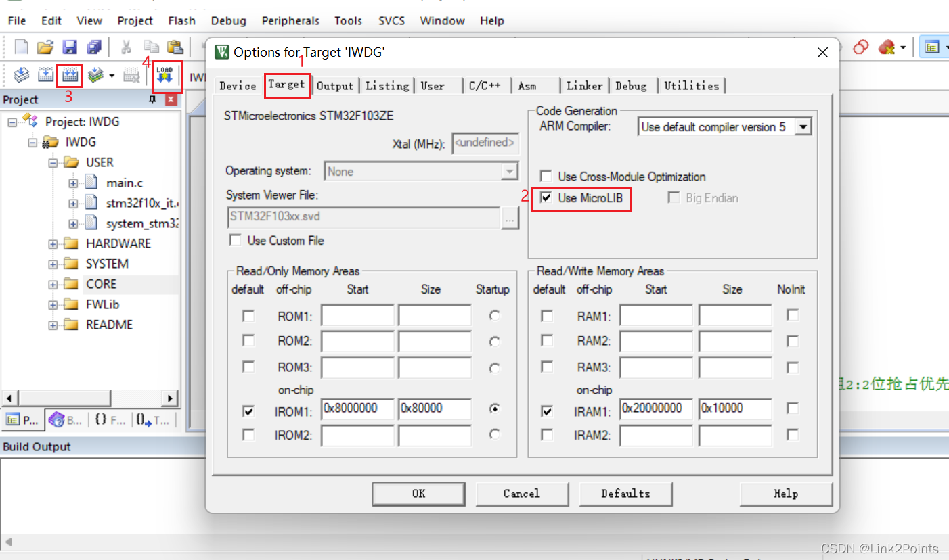Switch to the Debug tab in dialog
949x560 pixels.
pyautogui.click(x=631, y=86)
